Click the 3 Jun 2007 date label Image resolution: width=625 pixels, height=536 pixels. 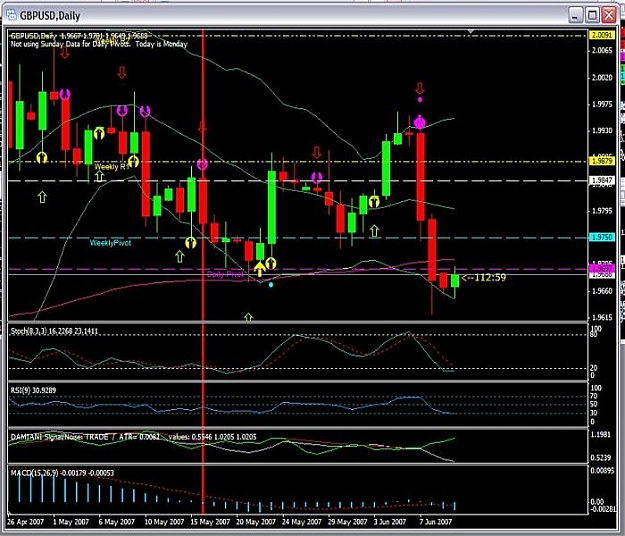390,522
